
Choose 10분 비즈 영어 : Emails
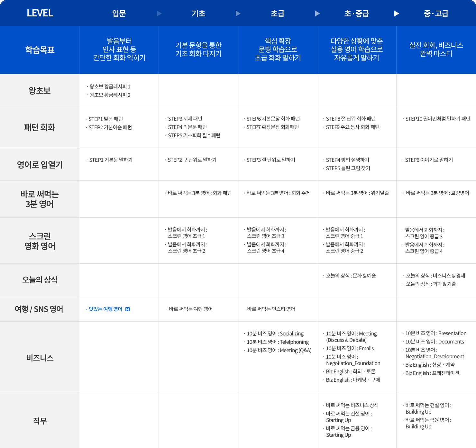(350, 349)
